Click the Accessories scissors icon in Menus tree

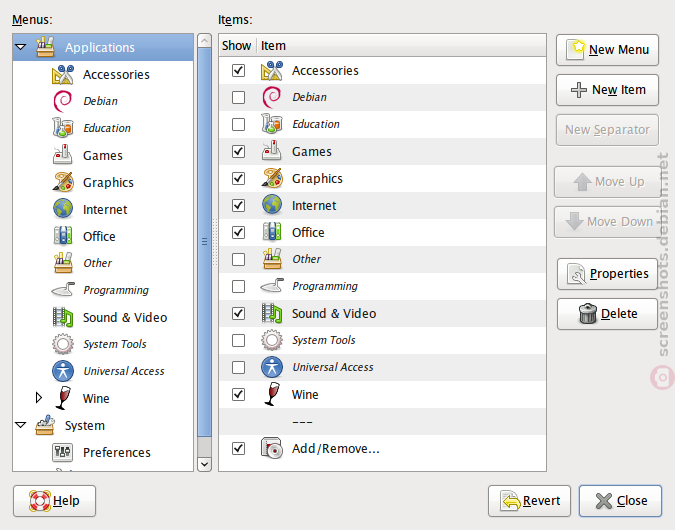tap(63, 74)
